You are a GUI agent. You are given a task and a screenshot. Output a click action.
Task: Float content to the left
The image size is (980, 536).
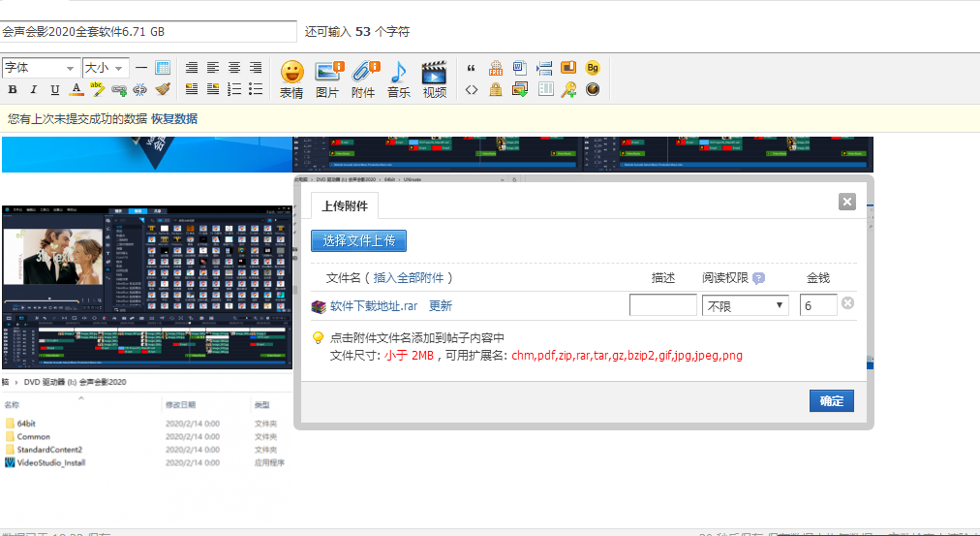(x=192, y=89)
